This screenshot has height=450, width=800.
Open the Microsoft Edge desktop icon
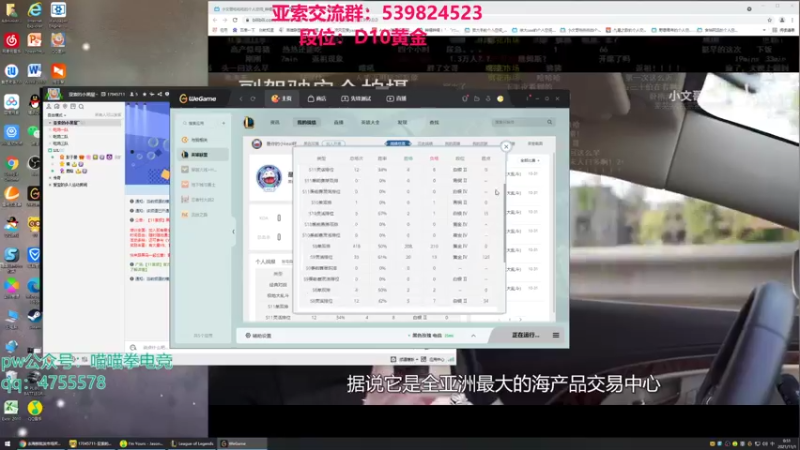tap(35, 288)
